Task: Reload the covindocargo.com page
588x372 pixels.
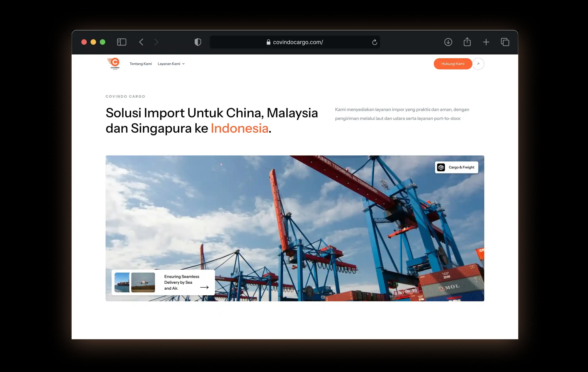Action: click(x=375, y=42)
